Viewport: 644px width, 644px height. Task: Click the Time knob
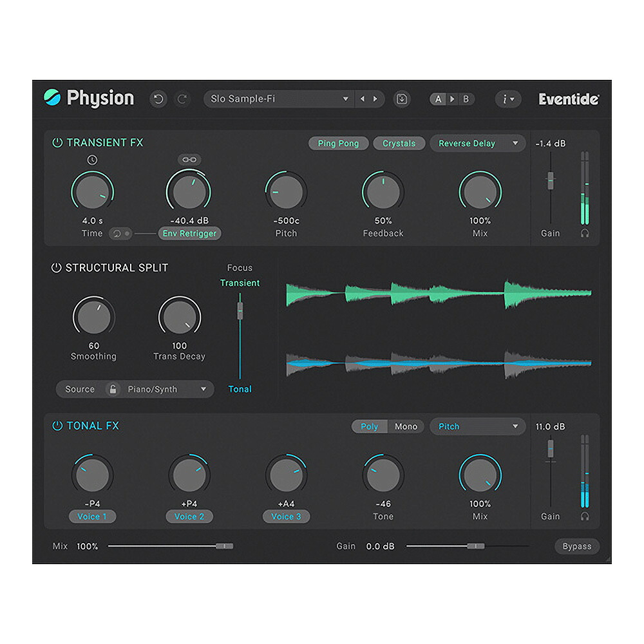(x=92, y=192)
